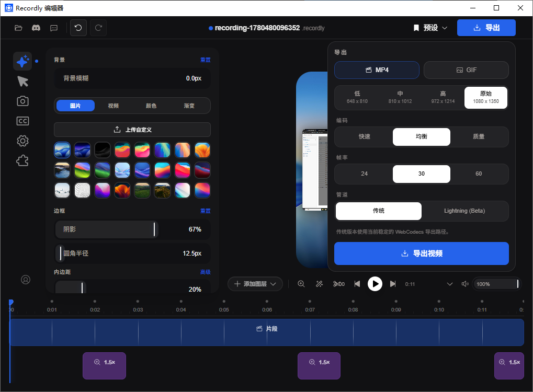Redo the last action
Image resolution: width=533 pixels, height=392 pixels.
98,28
